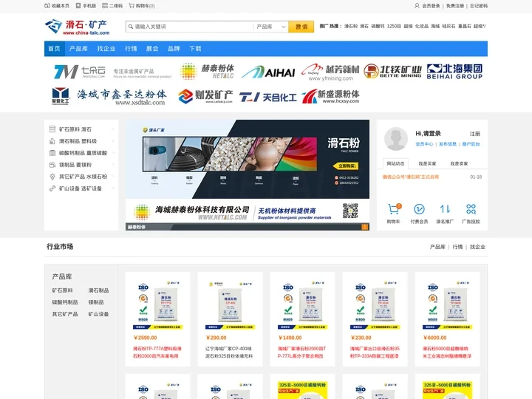The height and width of the screenshot is (399, 532).
Task: Open the AIHAI sponsor logo
Action: 268,72
